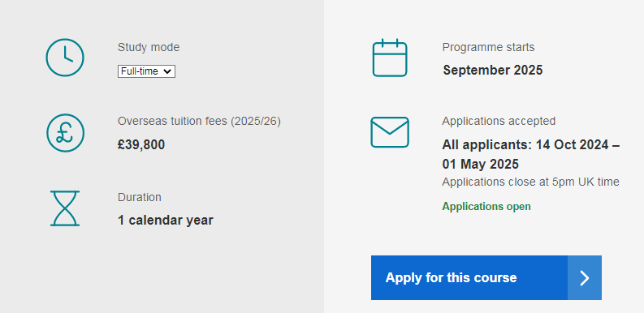This screenshot has height=313, width=644.
Task: Click the envelope Applications accepted icon
Action: point(390,132)
